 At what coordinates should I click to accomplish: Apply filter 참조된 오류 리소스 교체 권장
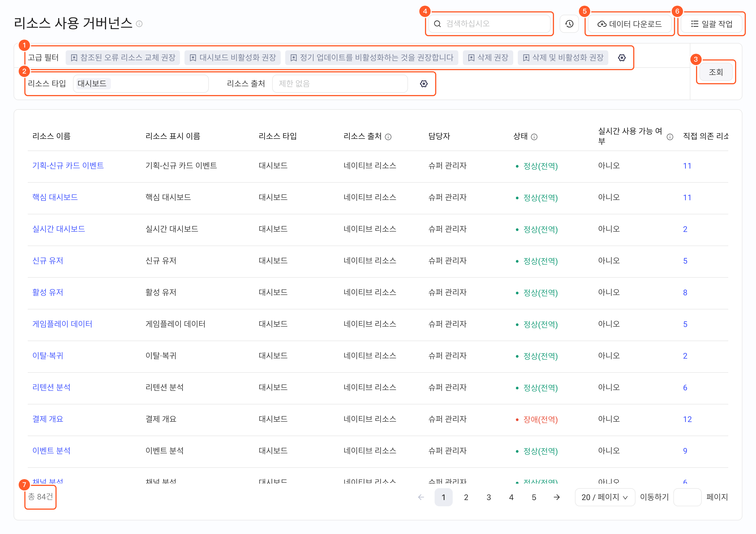click(123, 58)
